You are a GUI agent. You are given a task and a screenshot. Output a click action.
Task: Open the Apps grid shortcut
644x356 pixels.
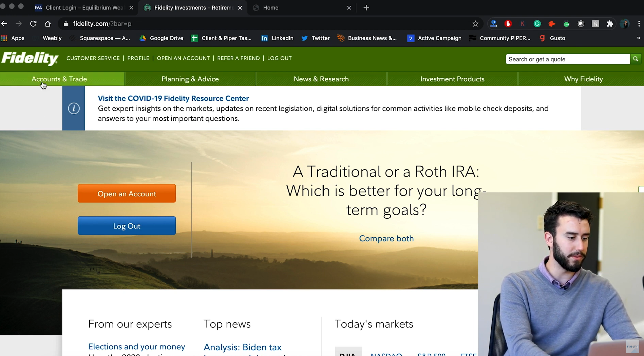13,38
